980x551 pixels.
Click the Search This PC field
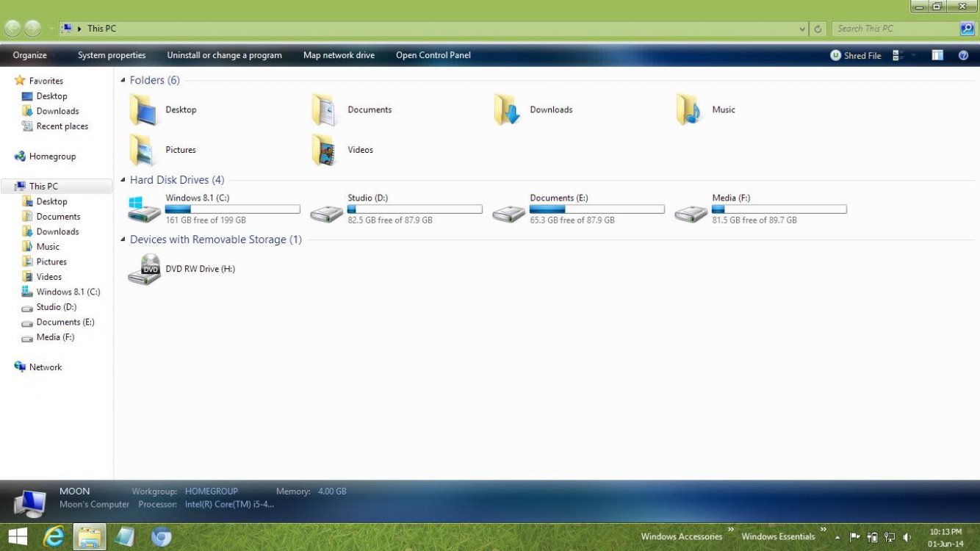tap(896, 29)
